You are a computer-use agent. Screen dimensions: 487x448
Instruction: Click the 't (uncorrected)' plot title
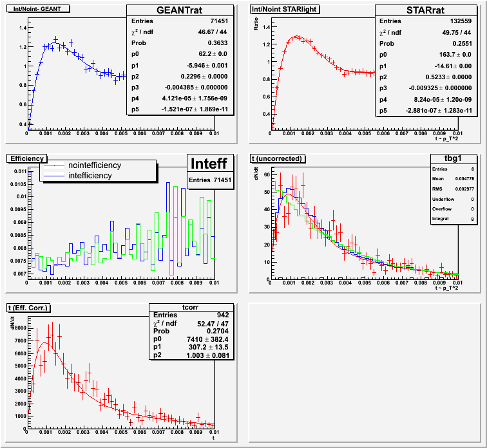(x=280, y=158)
